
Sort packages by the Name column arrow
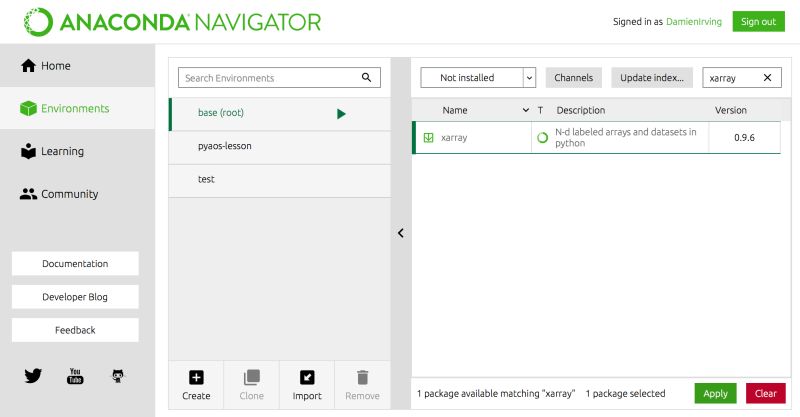point(526,110)
